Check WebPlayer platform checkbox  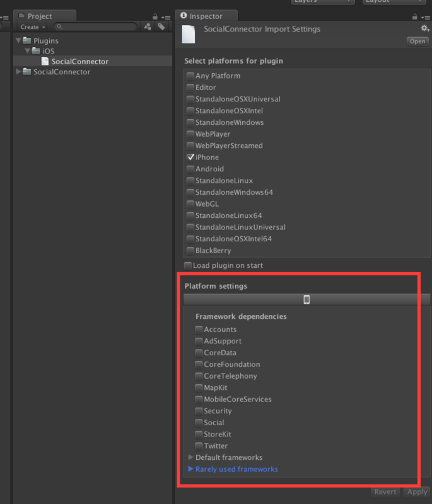click(190, 134)
